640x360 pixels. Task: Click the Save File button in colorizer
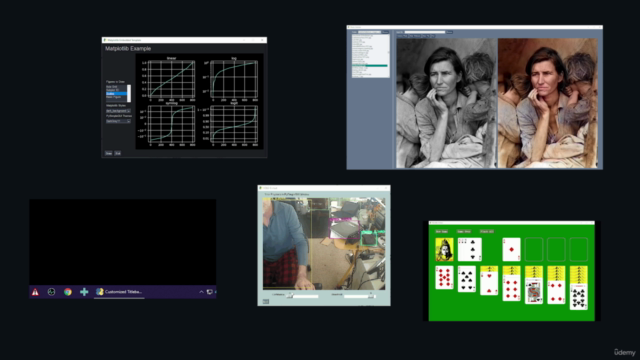425,36
